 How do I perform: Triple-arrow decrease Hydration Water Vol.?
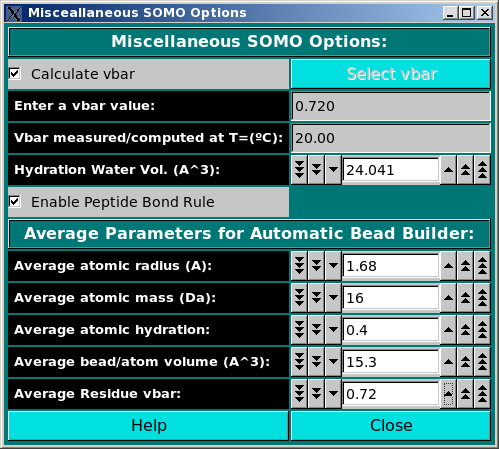(x=300, y=170)
